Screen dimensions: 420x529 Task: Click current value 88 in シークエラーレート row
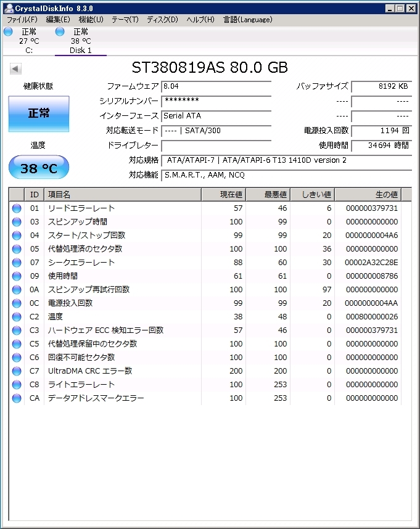(x=238, y=263)
